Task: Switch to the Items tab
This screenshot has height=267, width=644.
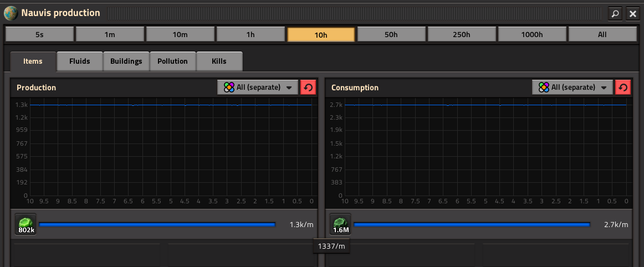Action: click(x=33, y=61)
